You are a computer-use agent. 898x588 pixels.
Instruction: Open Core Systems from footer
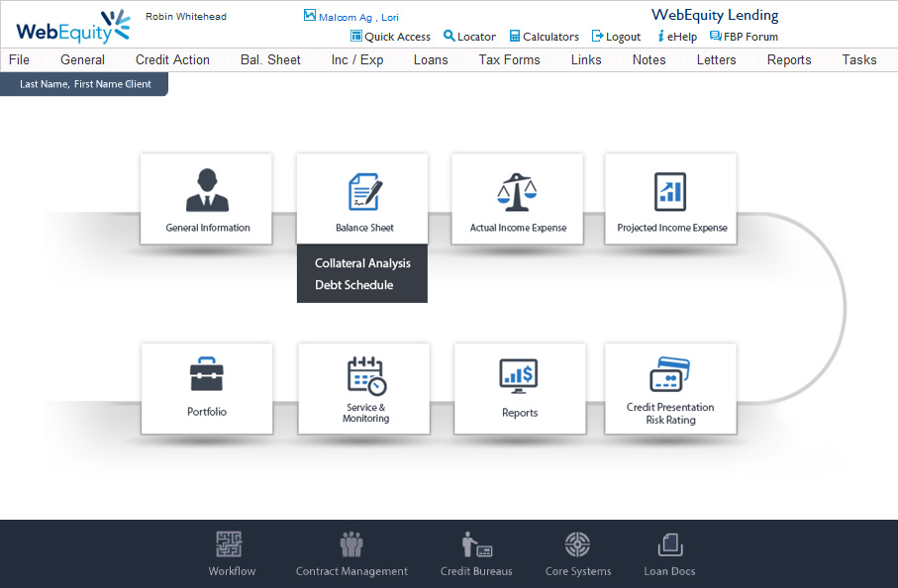tap(578, 544)
